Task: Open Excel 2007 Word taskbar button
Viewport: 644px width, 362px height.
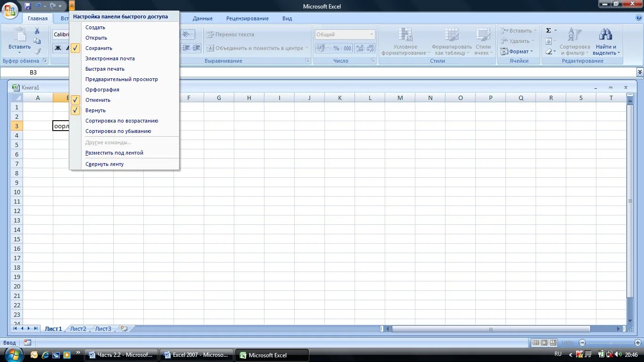Action: click(x=197, y=355)
